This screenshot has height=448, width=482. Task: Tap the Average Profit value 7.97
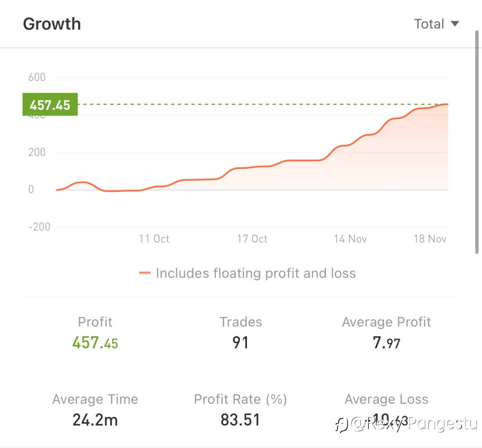pos(386,343)
